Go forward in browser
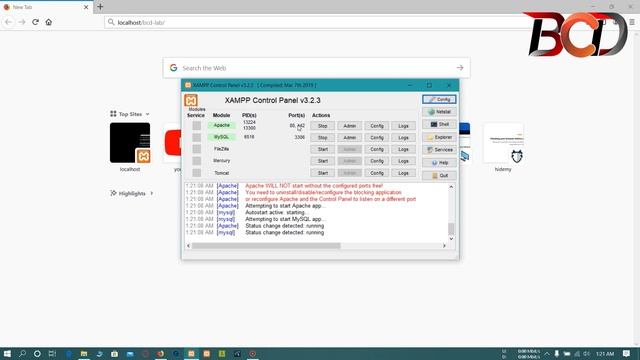Viewport: 640px width, 360px height. (x=22, y=22)
